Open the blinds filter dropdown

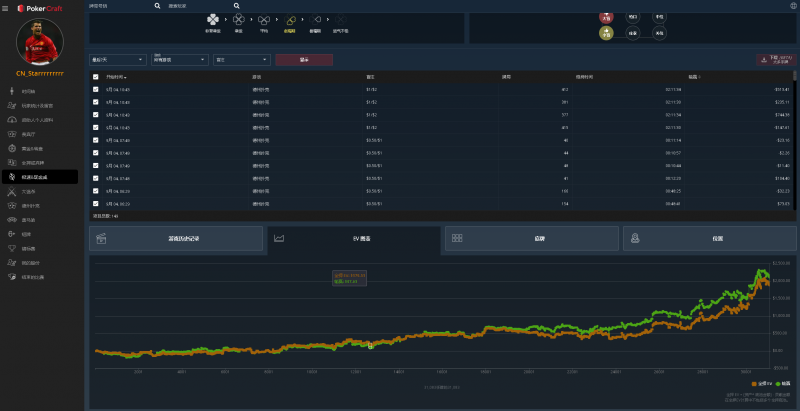pos(242,59)
